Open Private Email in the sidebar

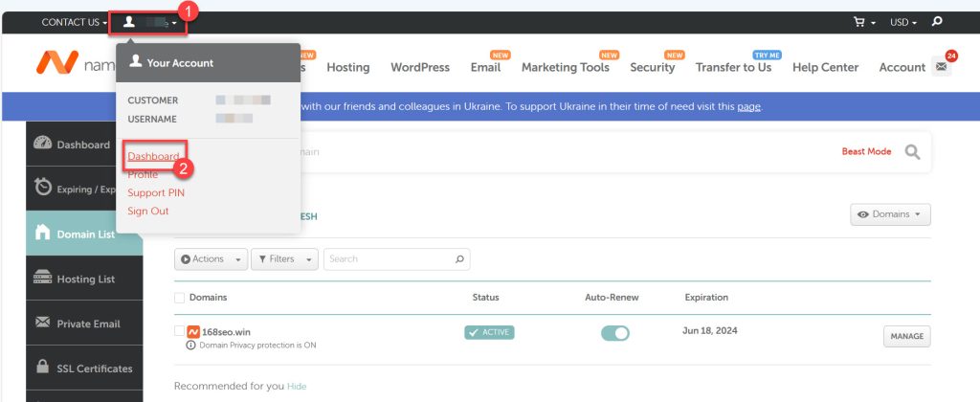(84, 324)
